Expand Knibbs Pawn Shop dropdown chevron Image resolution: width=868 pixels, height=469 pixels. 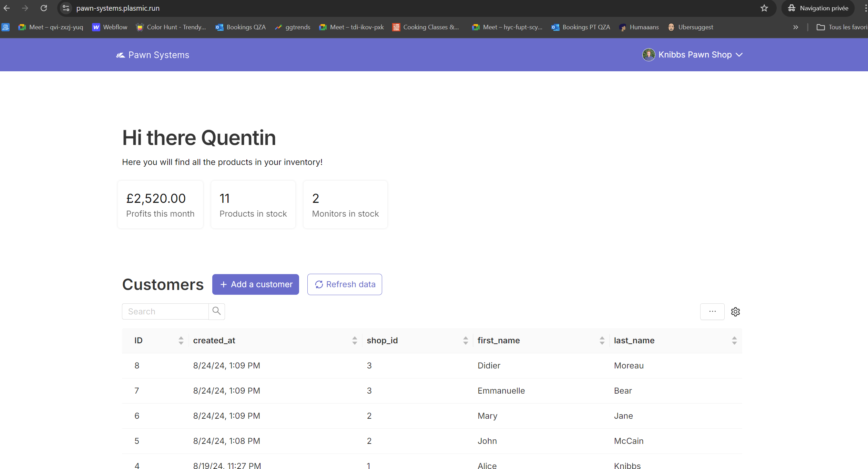(739, 55)
